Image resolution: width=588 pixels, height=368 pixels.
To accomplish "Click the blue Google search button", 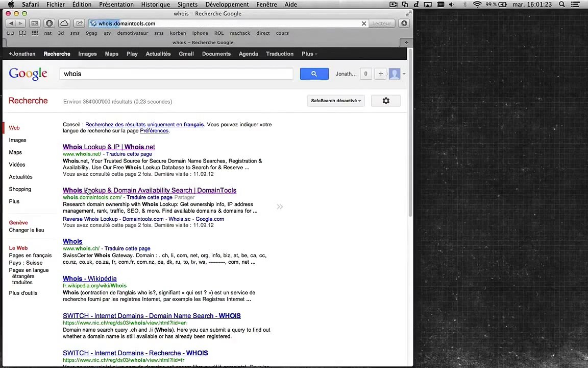I will pyautogui.click(x=314, y=74).
